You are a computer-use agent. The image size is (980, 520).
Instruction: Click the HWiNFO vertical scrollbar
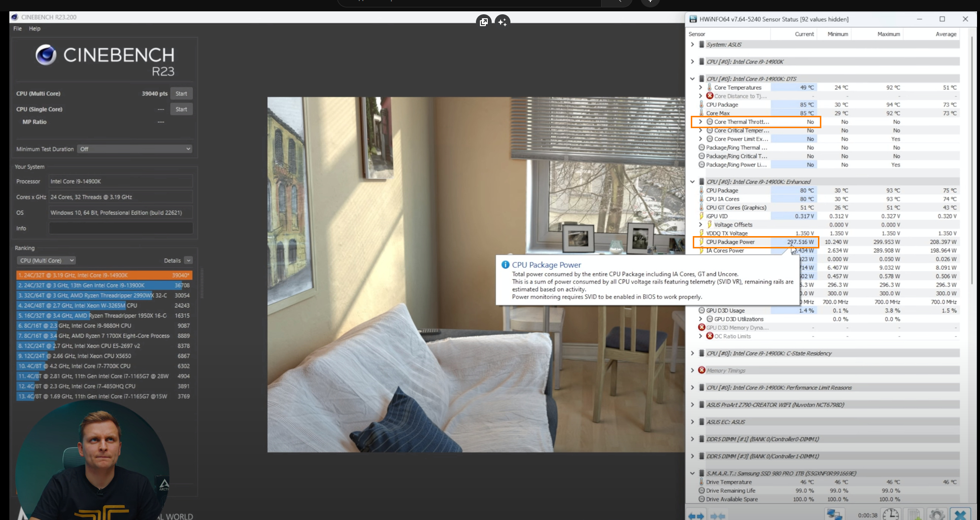point(972,160)
